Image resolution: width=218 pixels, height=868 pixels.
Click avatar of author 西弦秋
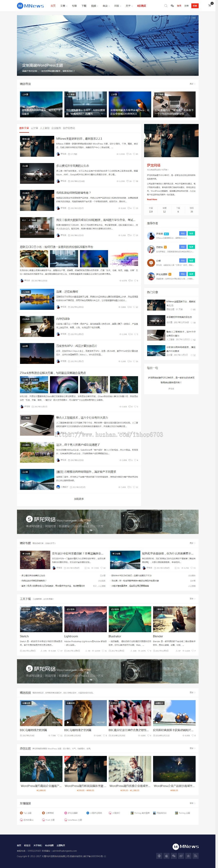(x=151, y=249)
